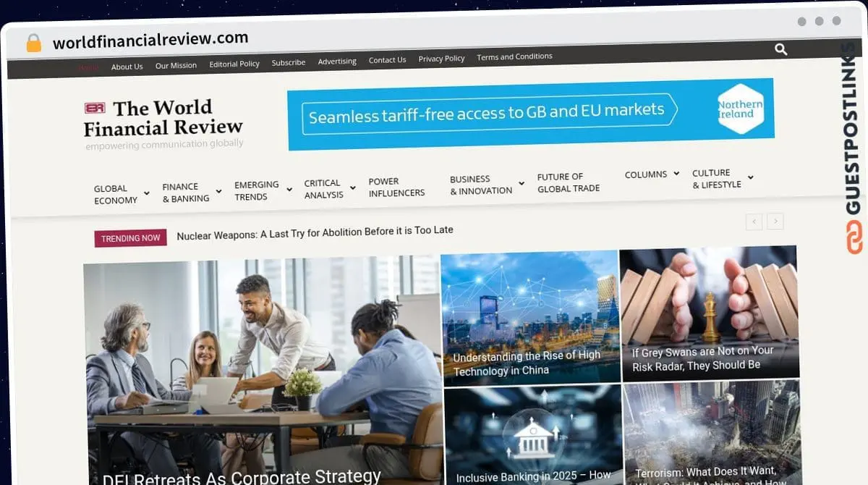Open If Grey Swans Are Not headline
This screenshot has height=485, width=868.
(x=703, y=358)
